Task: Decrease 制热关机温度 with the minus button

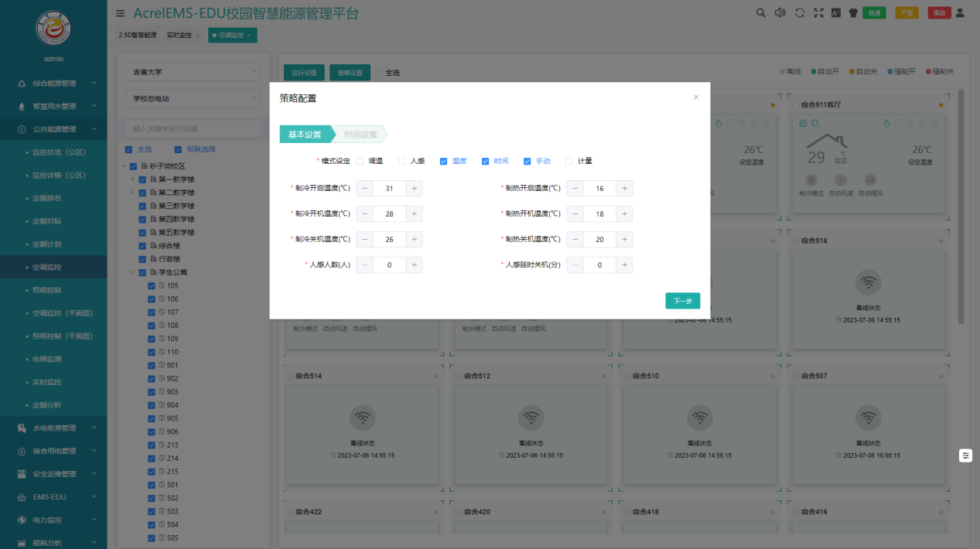Action: point(575,240)
